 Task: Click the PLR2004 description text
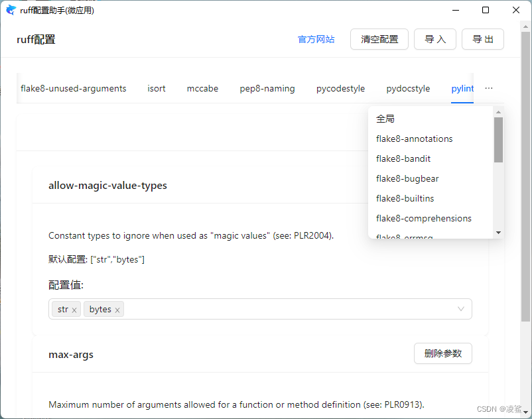191,235
